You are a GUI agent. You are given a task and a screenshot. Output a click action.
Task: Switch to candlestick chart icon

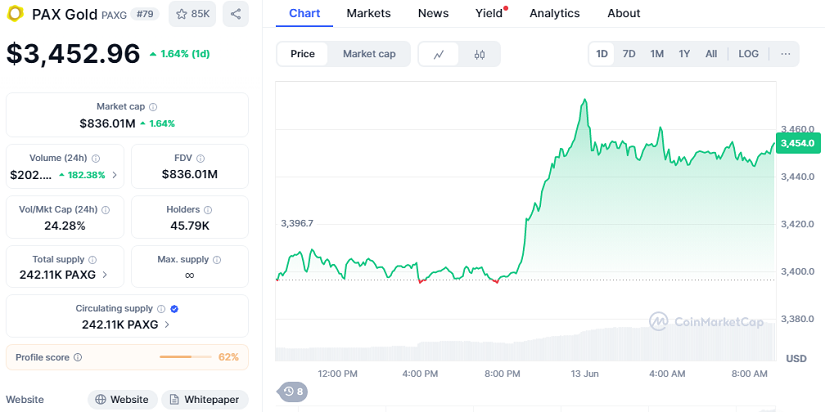[x=480, y=54]
